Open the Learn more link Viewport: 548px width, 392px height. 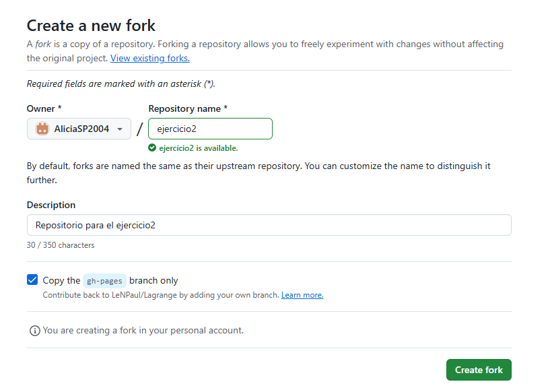tap(302, 295)
